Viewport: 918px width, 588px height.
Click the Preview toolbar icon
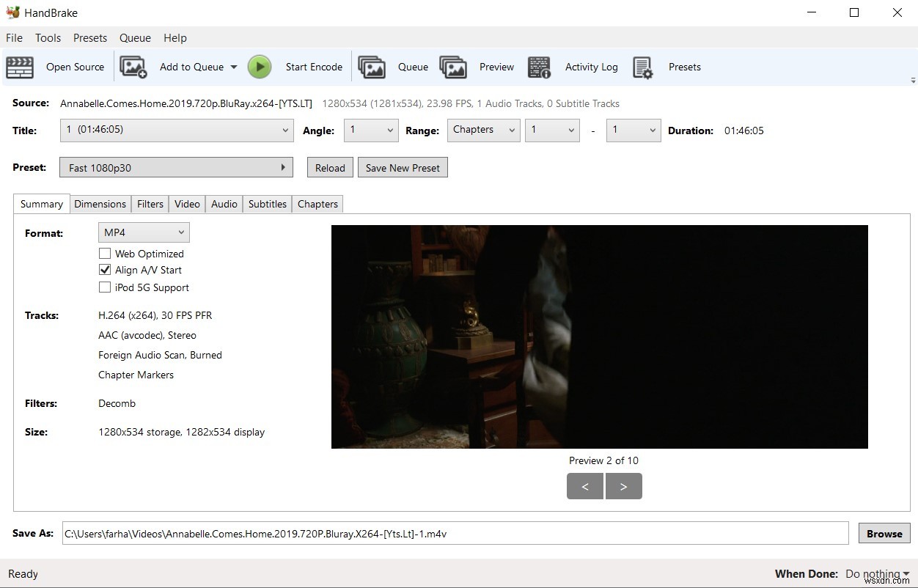pyautogui.click(x=453, y=67)
